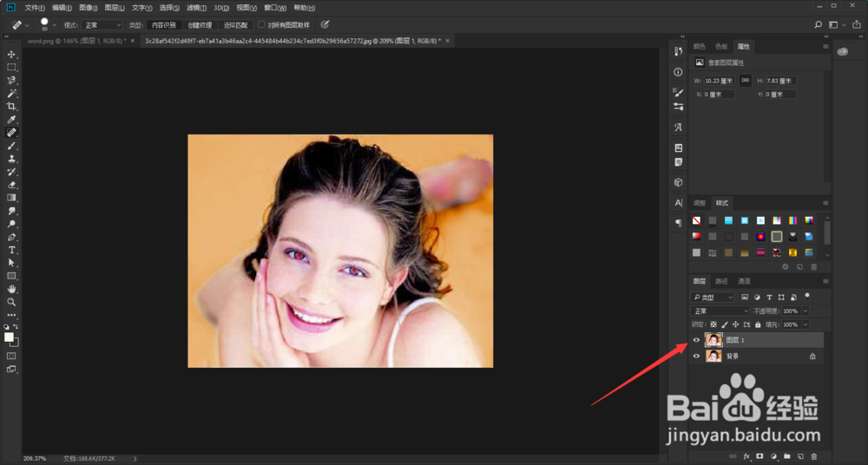The image size is (868, 465).
Task: Open the Creative Cloud Libraries icon
Action: (843, 51)
